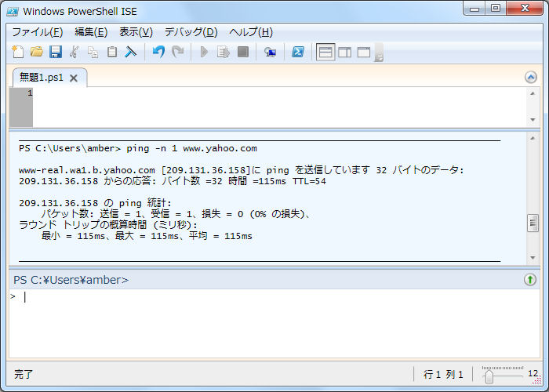Click into the command input pane
The width and height of the screenshot is (549, 392).
point(273,323)
